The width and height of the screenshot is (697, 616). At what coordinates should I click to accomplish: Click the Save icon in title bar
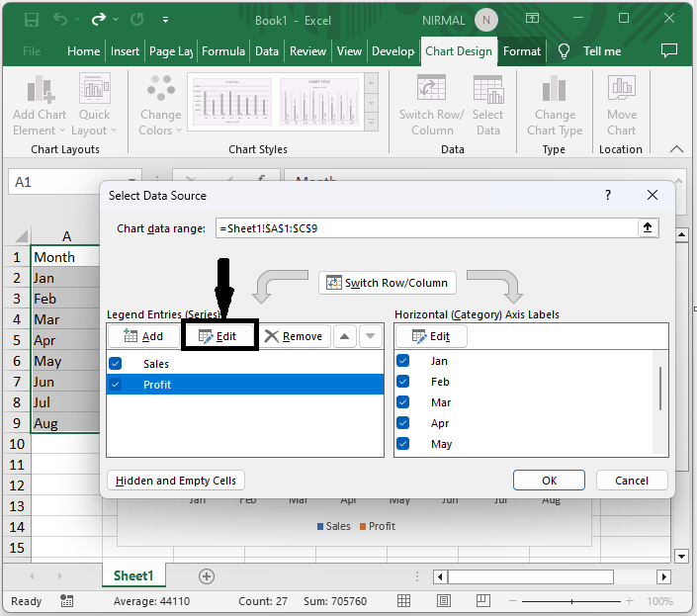click(32, 20)
